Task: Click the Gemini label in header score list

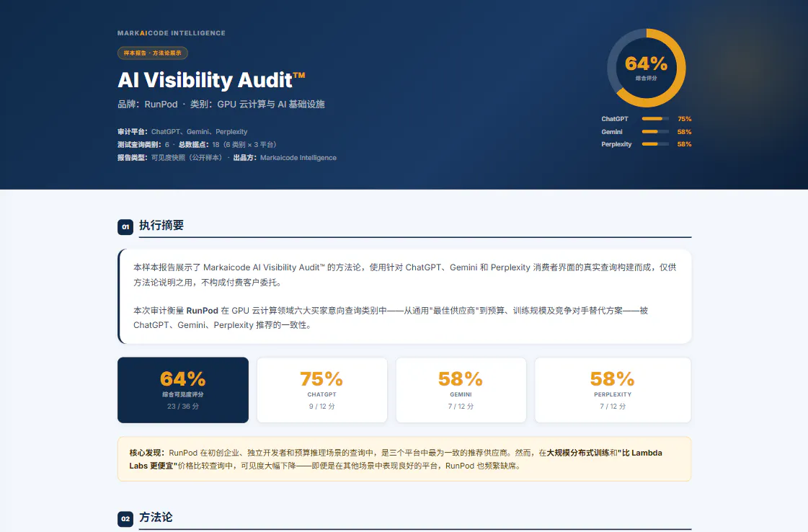Action: pyautogui.click(x=612, y=132)
